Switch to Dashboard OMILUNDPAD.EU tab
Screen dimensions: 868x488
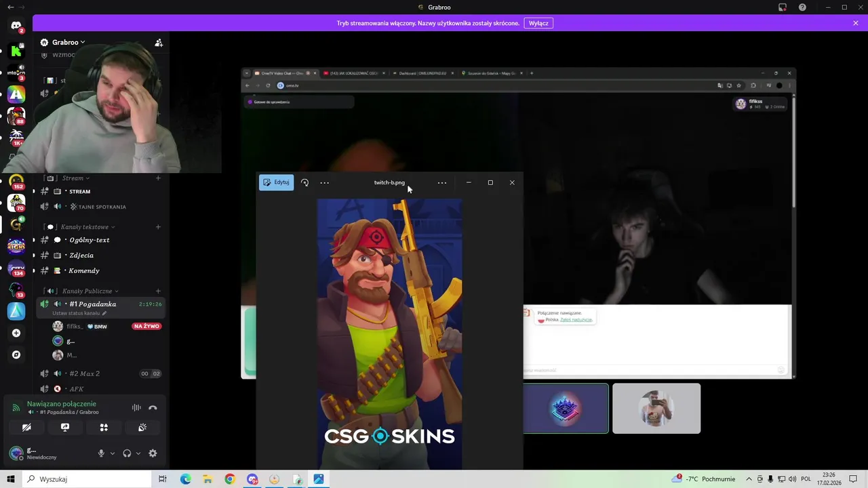tap(423, 73)
